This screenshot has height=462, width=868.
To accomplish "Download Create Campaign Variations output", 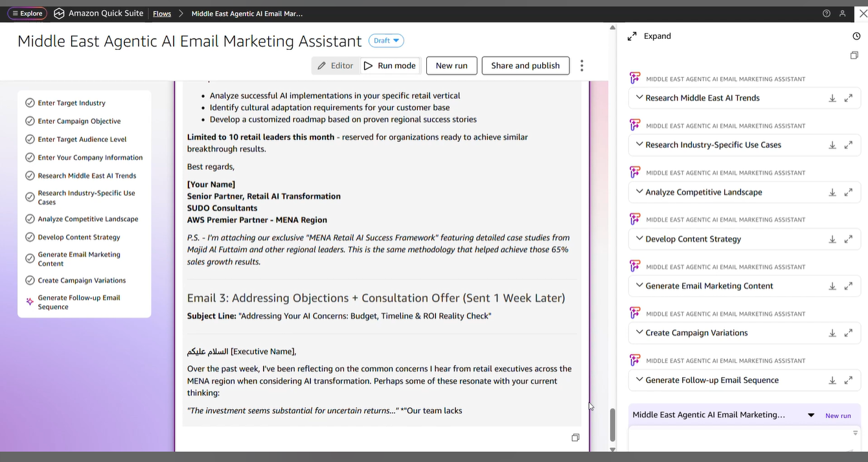I will (832, 333).
